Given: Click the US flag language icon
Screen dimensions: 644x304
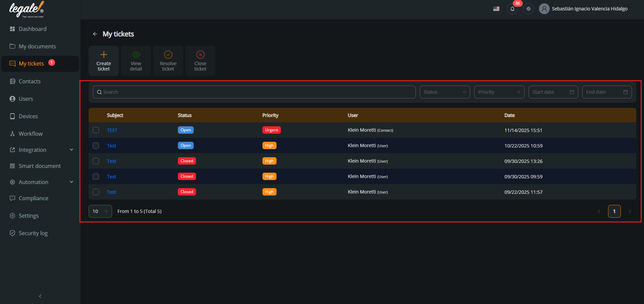Looking at the screenshot, I should [x=496, y=9].
